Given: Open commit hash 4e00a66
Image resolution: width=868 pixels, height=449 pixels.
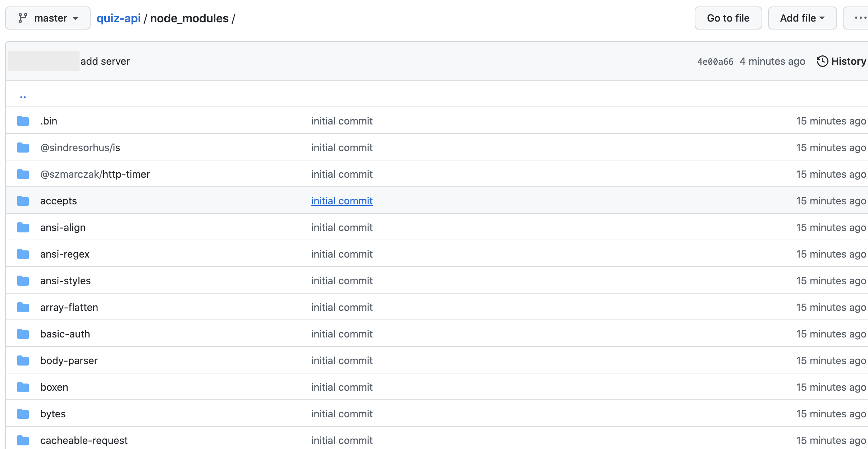Looking at the screenshot, I should [x=715, y=62].
